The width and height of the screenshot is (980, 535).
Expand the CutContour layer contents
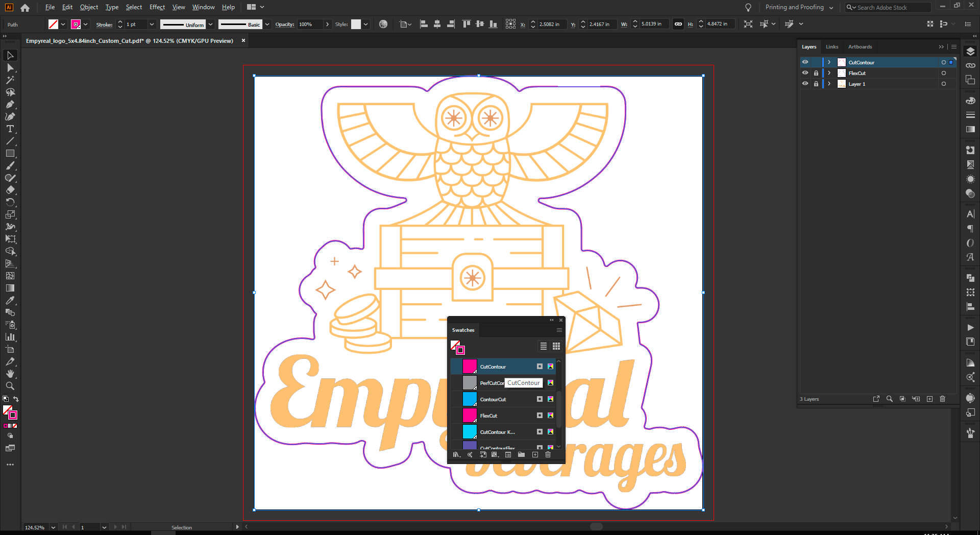pyautogui.click(x=829, y=62)
